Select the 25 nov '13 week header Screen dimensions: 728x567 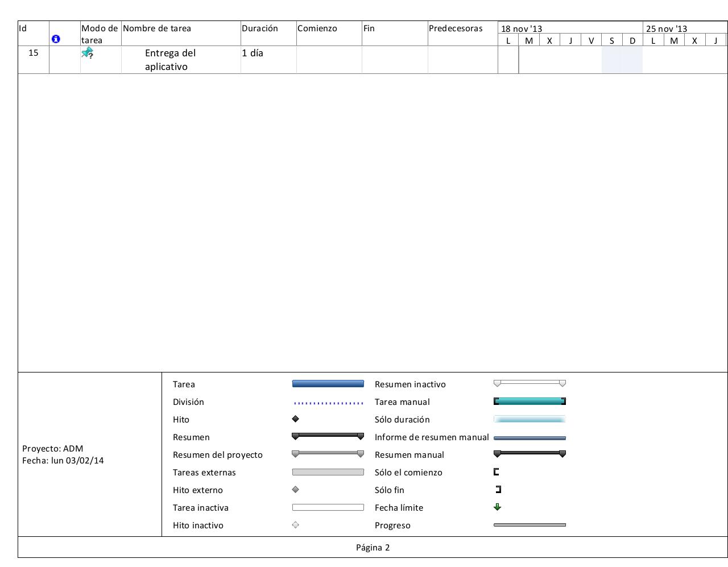tap(667, 28)
